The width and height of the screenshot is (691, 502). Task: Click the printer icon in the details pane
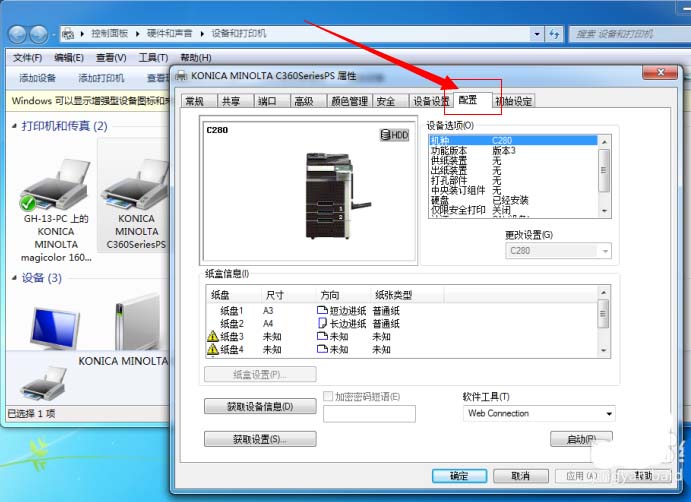pos(43,383)
